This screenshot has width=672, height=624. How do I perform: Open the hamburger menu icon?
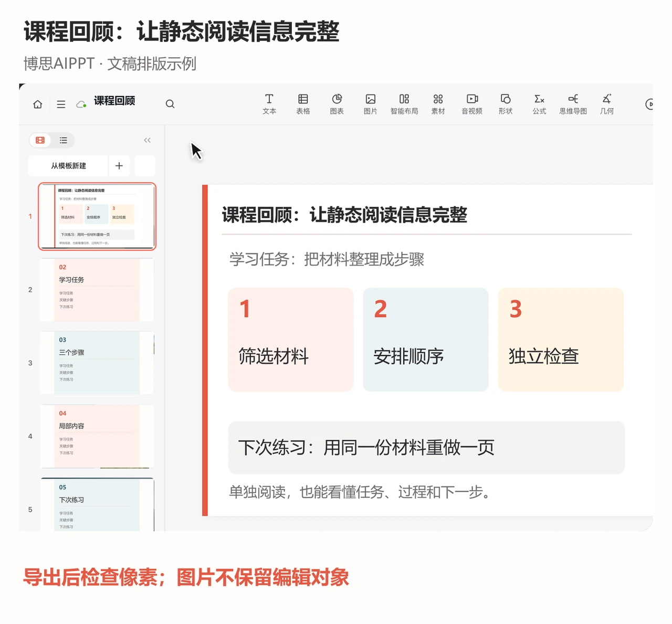pyautogui.click(x=61, y=104)
